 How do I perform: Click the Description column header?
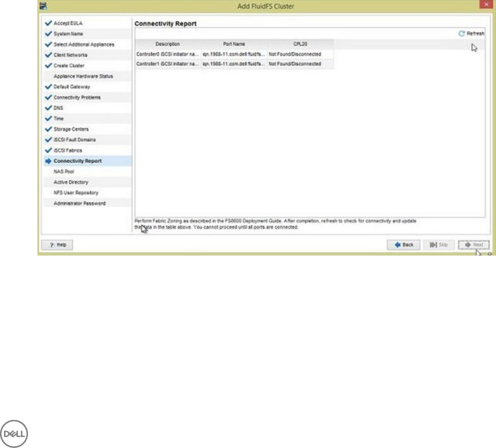[x=167, y=44]
